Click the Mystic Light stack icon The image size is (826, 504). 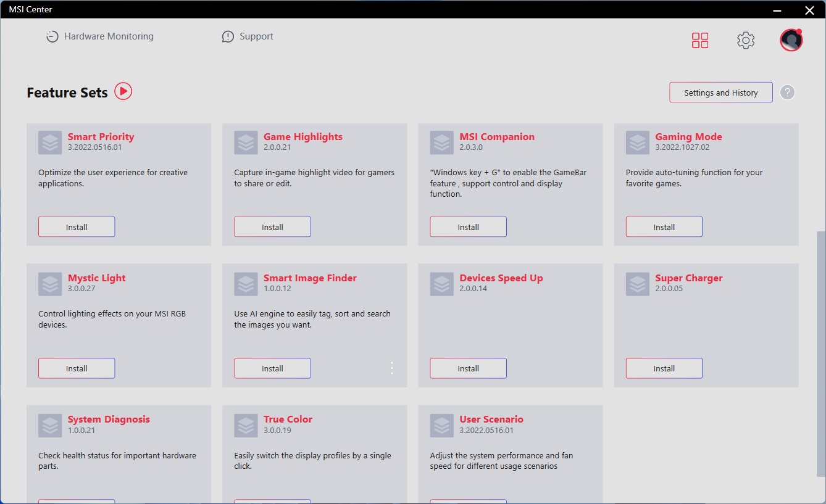click(50, 284)
